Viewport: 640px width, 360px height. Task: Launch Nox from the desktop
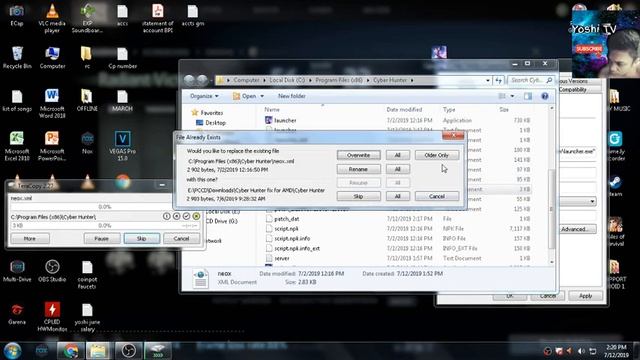87,142
